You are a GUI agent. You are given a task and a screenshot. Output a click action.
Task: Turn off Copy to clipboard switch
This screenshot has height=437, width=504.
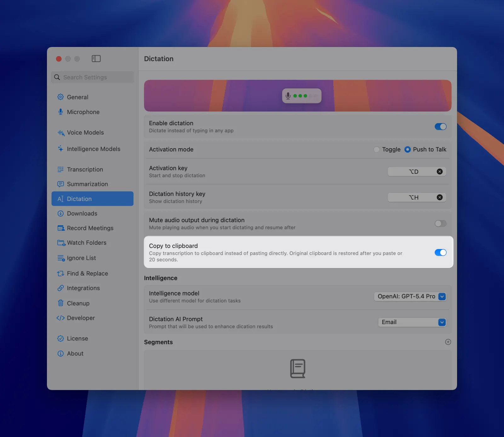click(440, 253)
